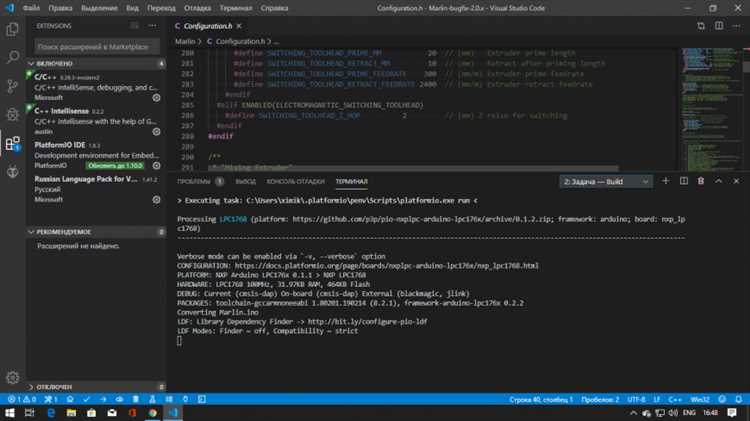Open the Manage gear in activity bar
This screenshot has width=750, height=421.
[x=12, y=377]
